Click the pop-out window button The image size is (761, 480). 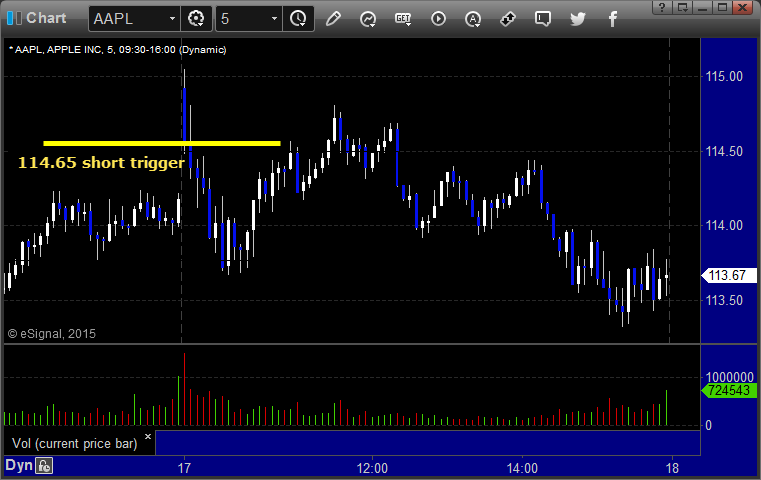[682, 7]
